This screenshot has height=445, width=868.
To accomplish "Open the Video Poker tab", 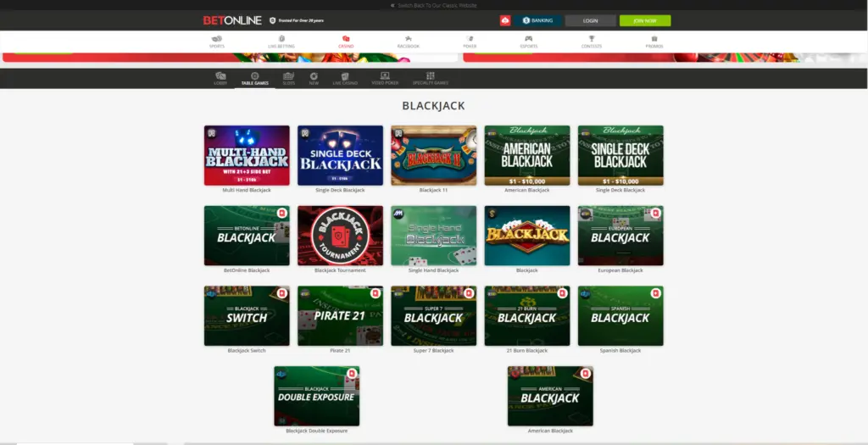I will click(385, 78).
